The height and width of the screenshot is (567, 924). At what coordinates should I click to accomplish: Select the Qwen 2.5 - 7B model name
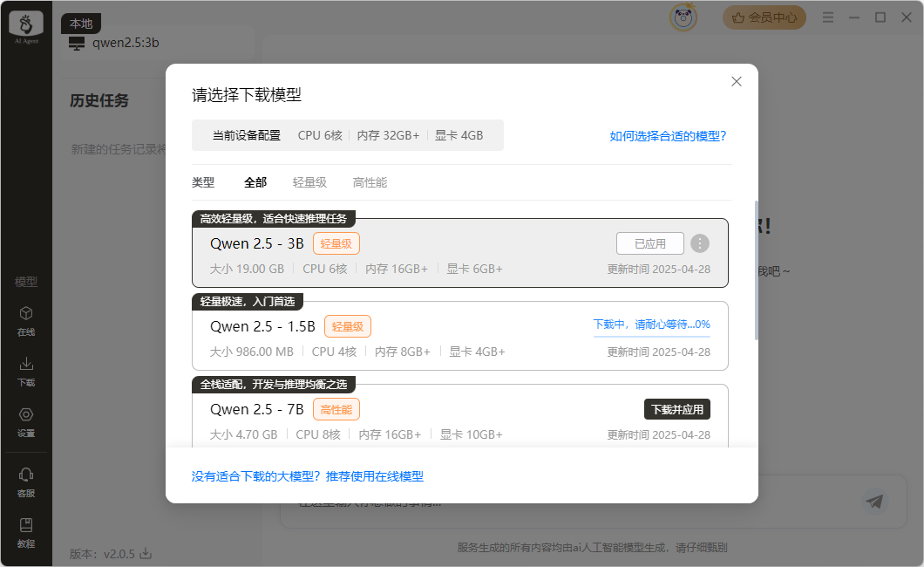tap(257, 410)
